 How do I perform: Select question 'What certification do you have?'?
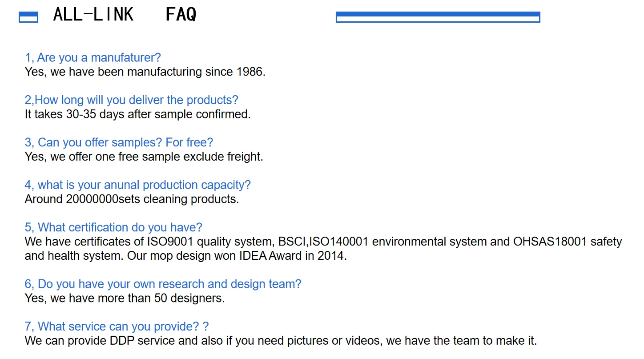point(113,227)
